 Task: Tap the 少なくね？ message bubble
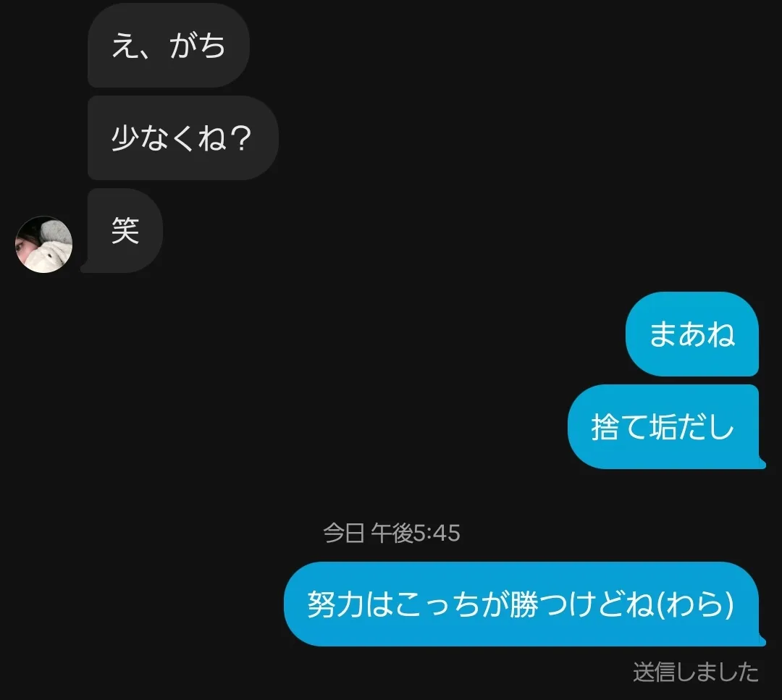(x=183, y=138)
